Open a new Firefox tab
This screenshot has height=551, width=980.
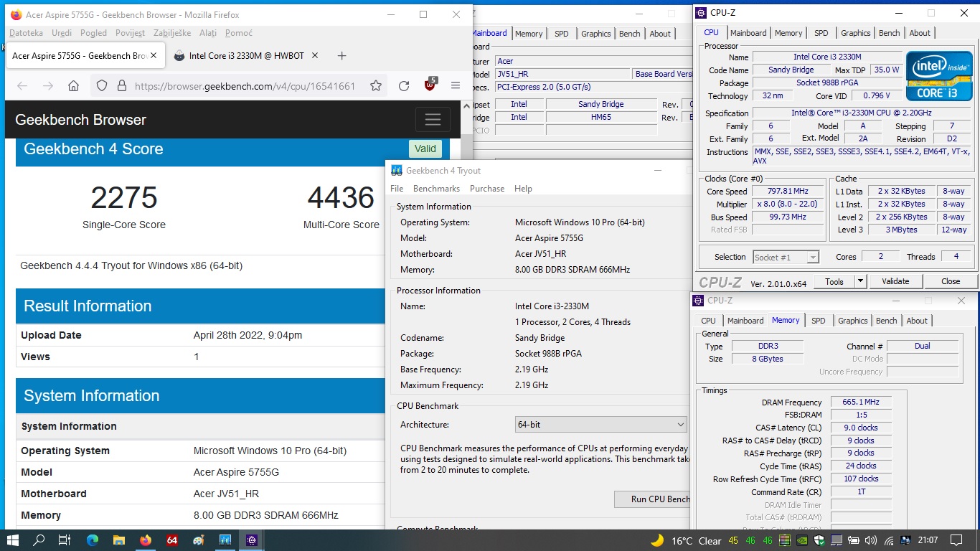[x=341, y=55]
